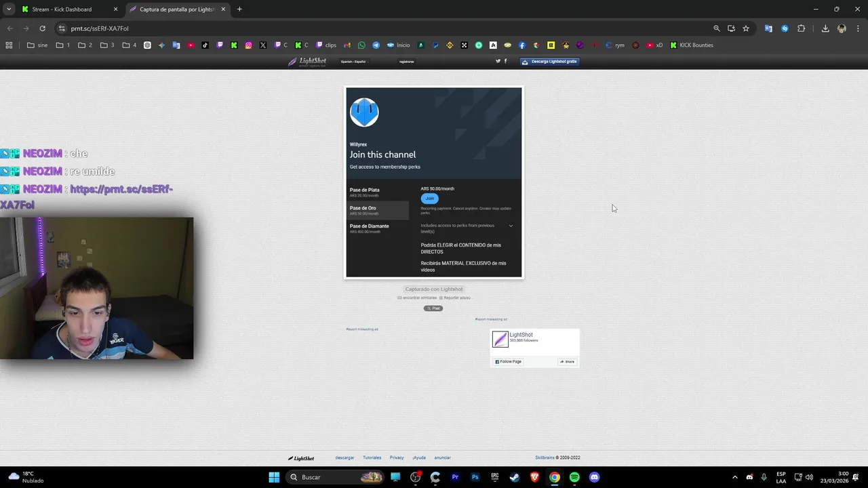
Task: Click the taskbar Buscar search box
Action: pos(335,477)
